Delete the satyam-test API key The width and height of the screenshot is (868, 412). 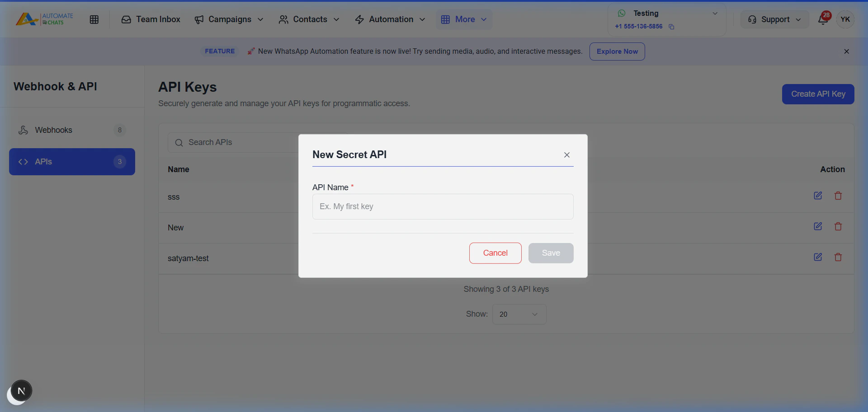click(x=838, y=257)
